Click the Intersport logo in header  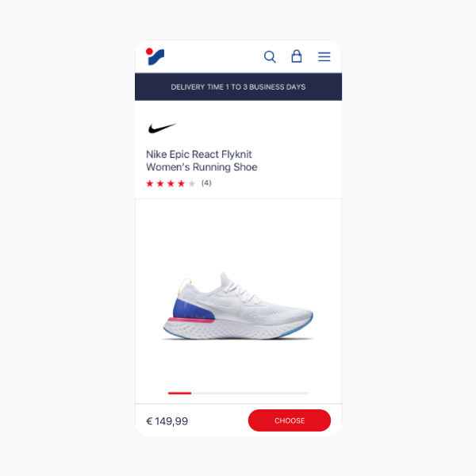[x=155, y=56]
